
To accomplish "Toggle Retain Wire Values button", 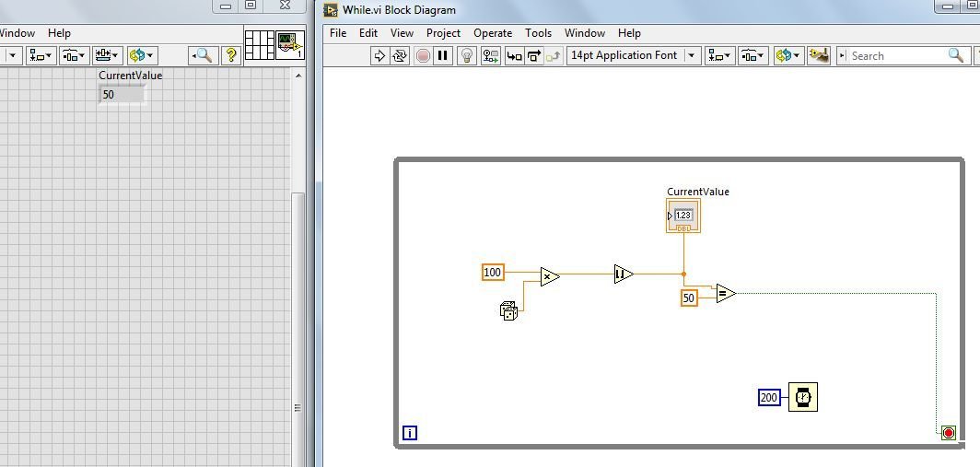I will click(x=491, y=55).
